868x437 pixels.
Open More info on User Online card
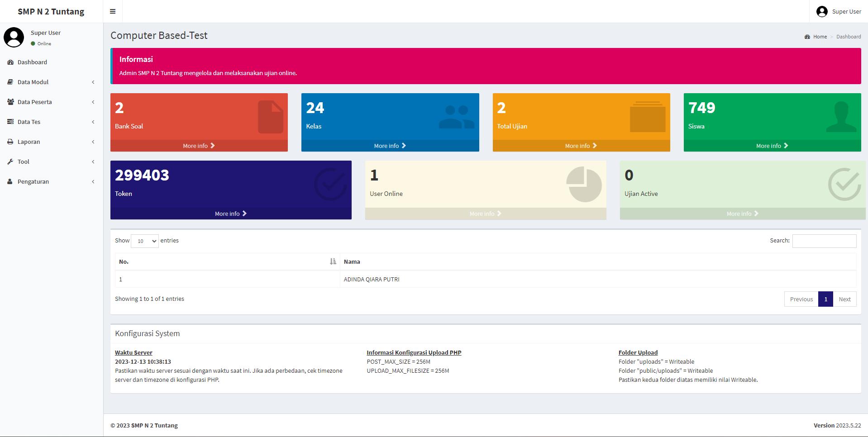(486, 214)
